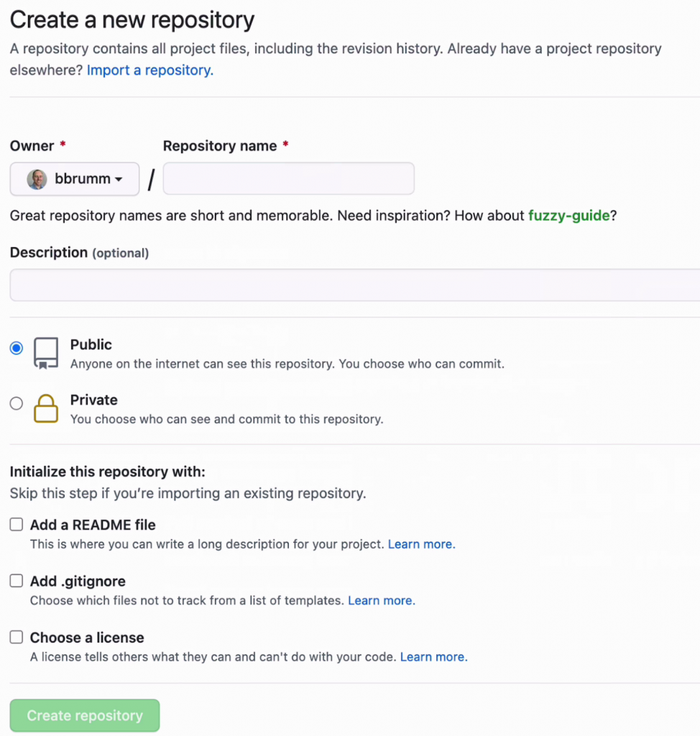This screenshot has width=700, height=736.
Task: Click the Private visibility label
Action: tap(94, 400)
